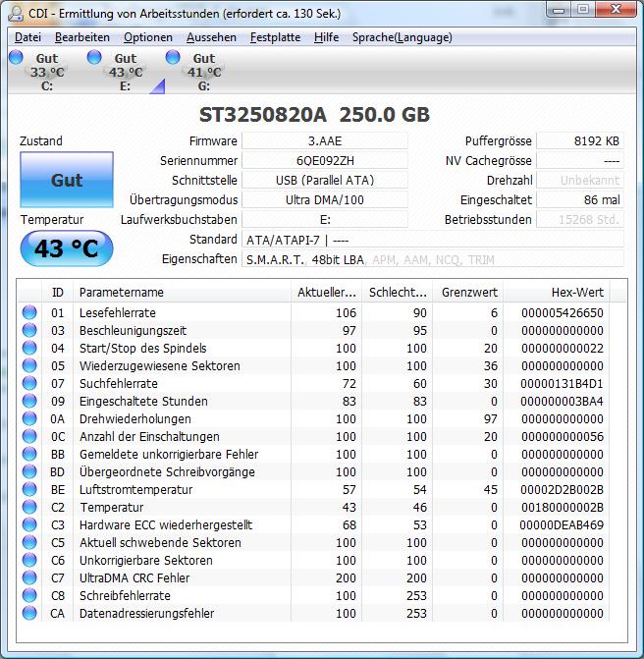Maximize the CDI window

(583, 9)
